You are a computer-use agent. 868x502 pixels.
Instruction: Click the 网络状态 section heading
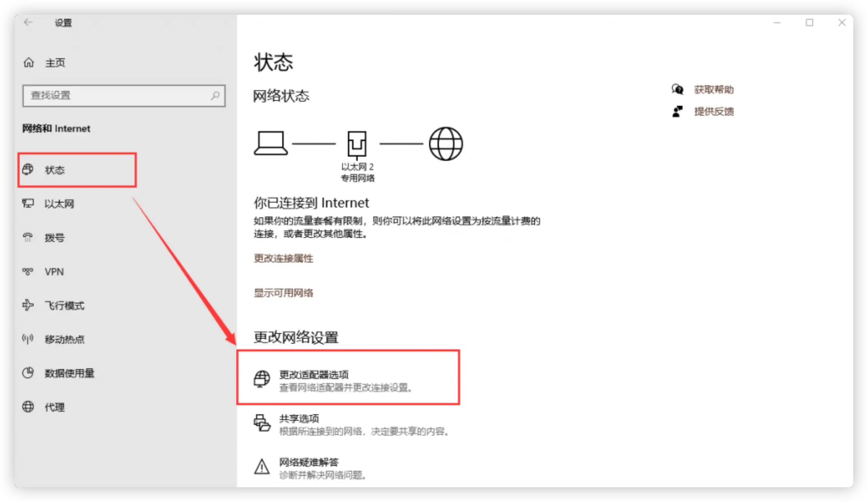tap(281, 96)
